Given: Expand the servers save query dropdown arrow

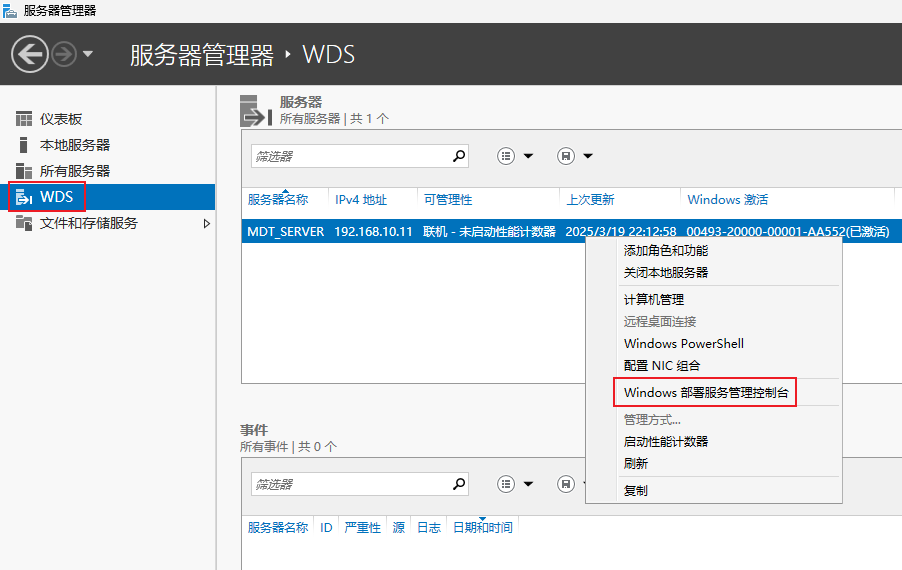Looking at the screenshot, I should click(588, 156).
